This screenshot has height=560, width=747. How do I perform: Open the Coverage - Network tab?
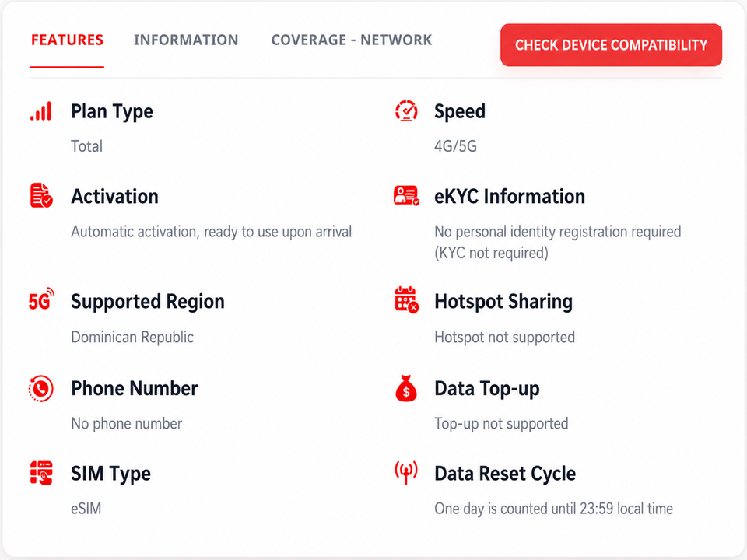[x=352, y=40]
